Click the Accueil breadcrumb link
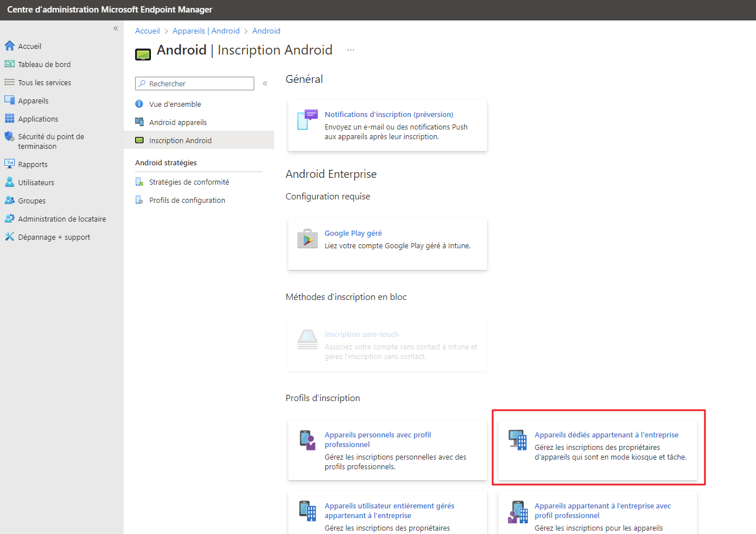The image size is (756, 534). tap(148, 31)
